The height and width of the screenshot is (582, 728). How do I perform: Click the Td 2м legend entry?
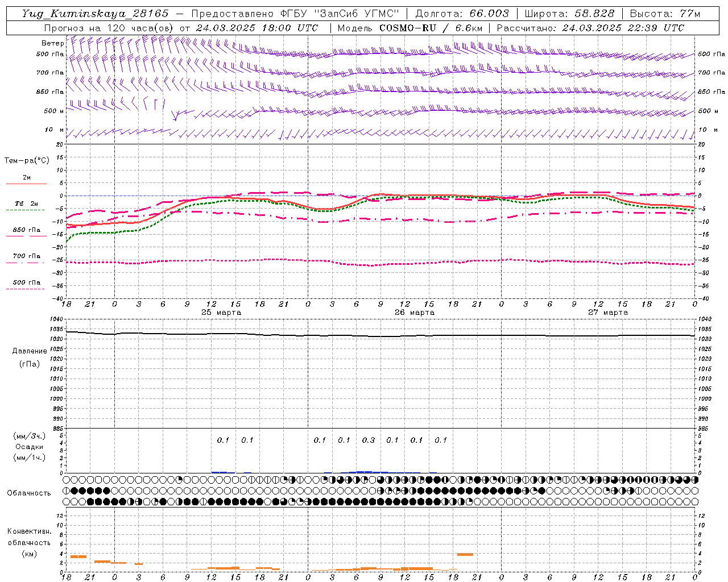pyautogui.click(x=26, y=203)
